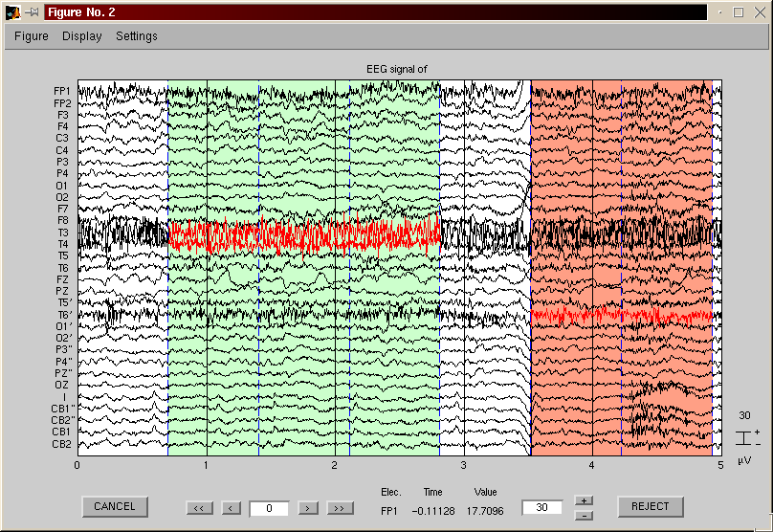Image resolution: width=773 pixels, height=532 pixels.
Task: Click the red T6' trace in the rejected region
Action: (x=622, y=315)
